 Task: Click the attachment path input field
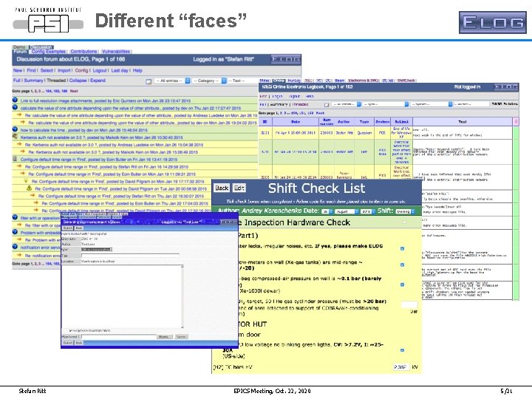118,337
